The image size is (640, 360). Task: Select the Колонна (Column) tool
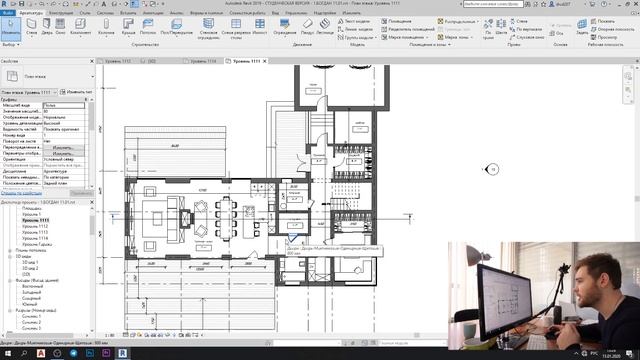coord(106,27)
